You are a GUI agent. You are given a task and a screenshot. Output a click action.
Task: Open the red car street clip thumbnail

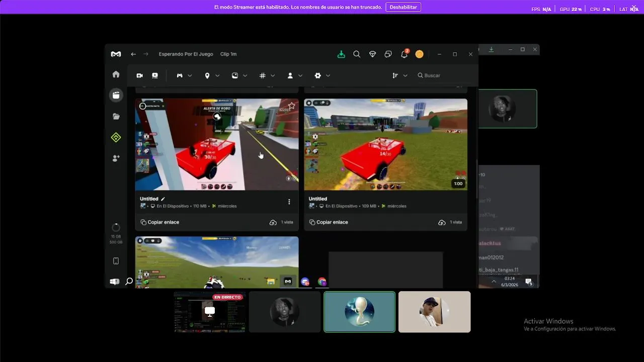pos(217,144)
